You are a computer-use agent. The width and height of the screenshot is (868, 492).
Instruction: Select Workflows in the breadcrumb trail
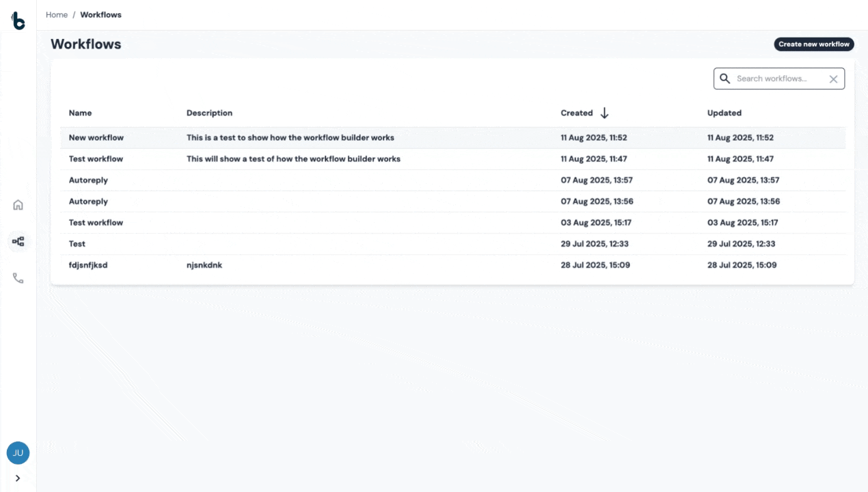pyautogui.click(x=100, y=14)
